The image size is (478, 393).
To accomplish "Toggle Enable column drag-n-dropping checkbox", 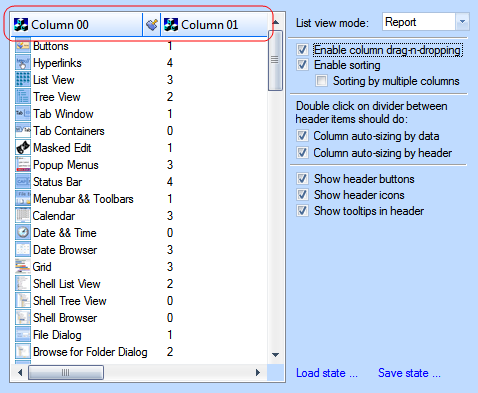I will pyautogui.click(x=302, y=50).
